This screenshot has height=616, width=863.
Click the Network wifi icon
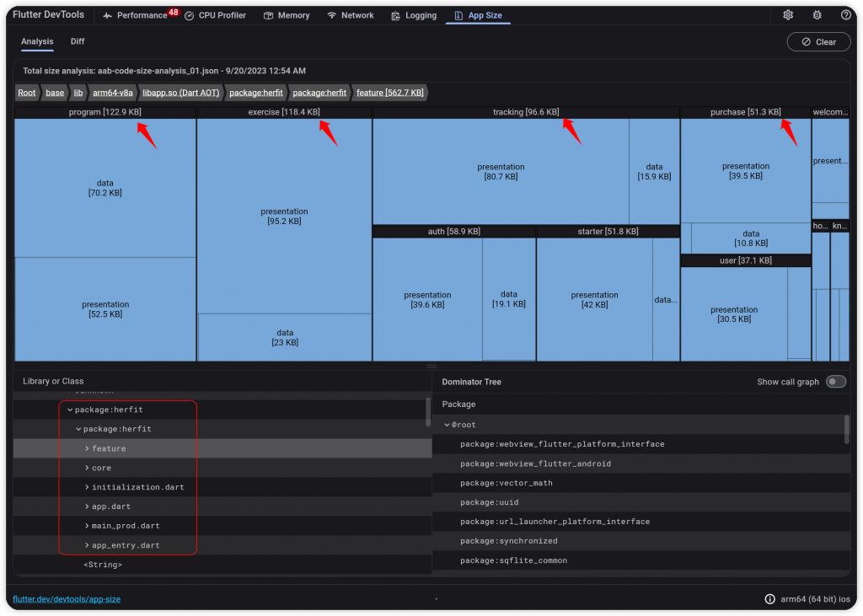pyautogui.click(x=331, y=15)
